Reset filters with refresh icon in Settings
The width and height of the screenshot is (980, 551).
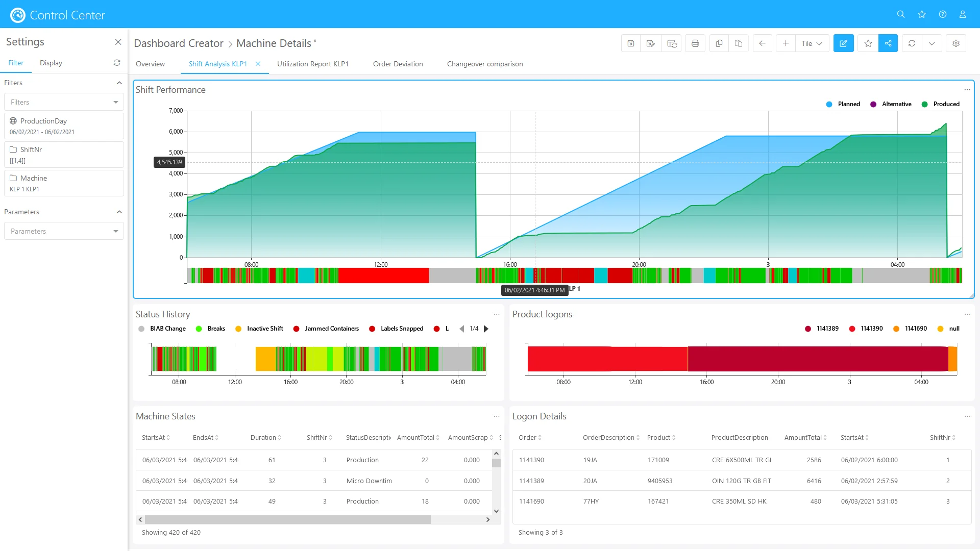pyautogui.click(x=117, y=63)
